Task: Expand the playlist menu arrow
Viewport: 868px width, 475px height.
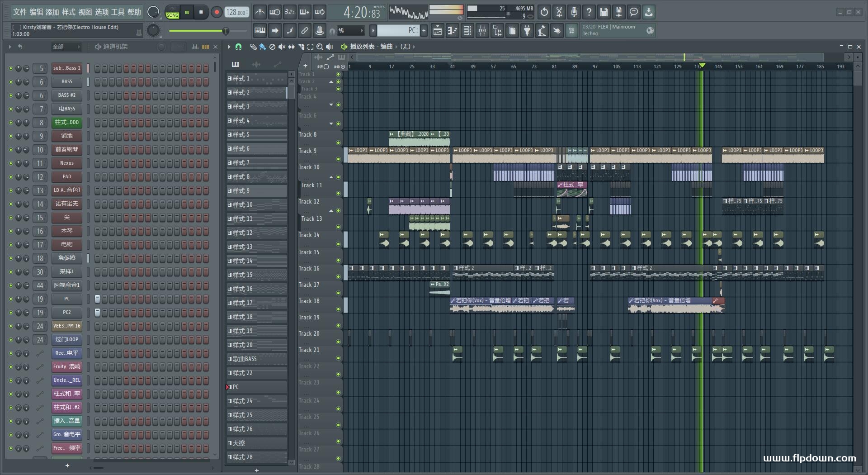Action: pos(229,47)
